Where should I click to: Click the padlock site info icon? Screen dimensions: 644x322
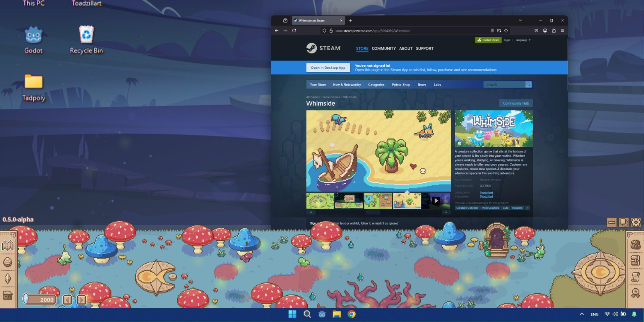tap(331, 30)
